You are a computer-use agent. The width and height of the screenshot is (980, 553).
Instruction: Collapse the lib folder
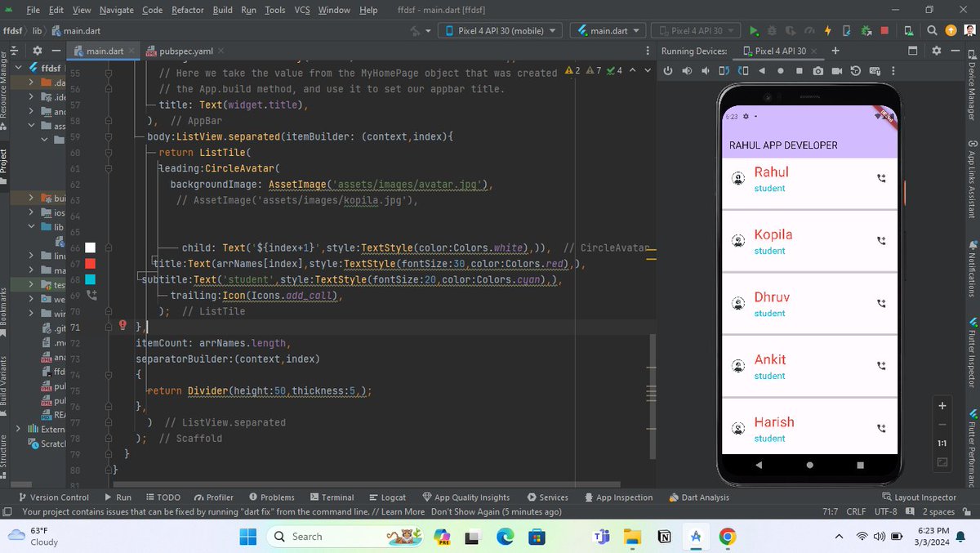click(x=32, y=227)
